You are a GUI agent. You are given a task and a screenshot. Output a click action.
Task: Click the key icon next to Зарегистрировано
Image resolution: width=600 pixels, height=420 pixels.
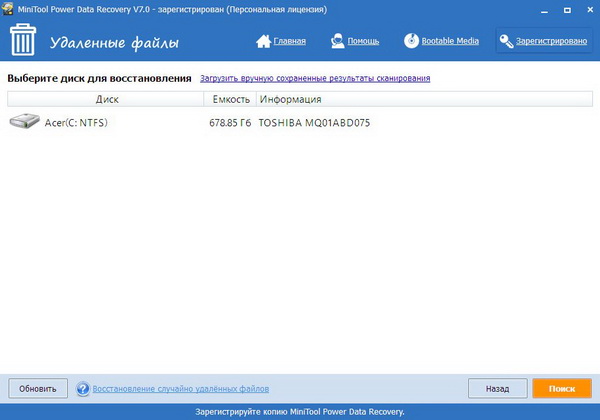click(x=506, y=41)
